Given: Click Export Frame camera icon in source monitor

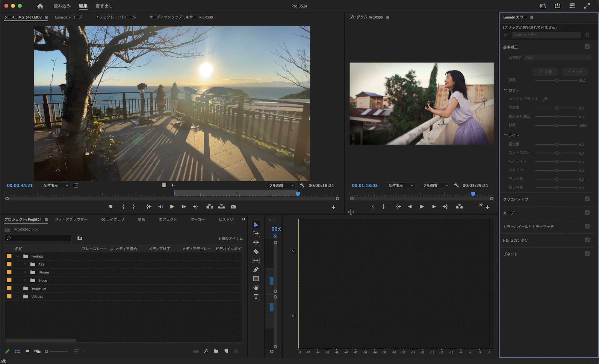Looking at the screenshot, I should 233,207.
